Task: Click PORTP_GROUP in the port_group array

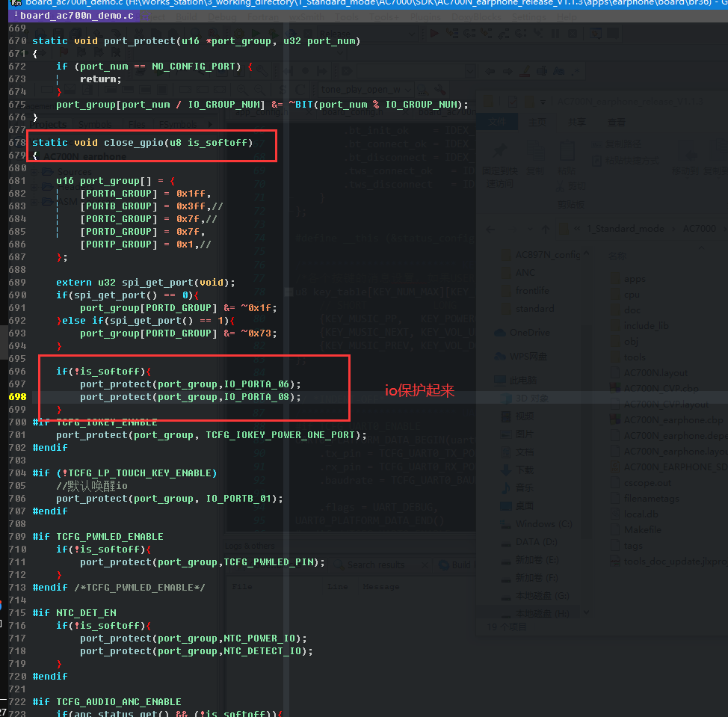Action: [x=119, y=244]
